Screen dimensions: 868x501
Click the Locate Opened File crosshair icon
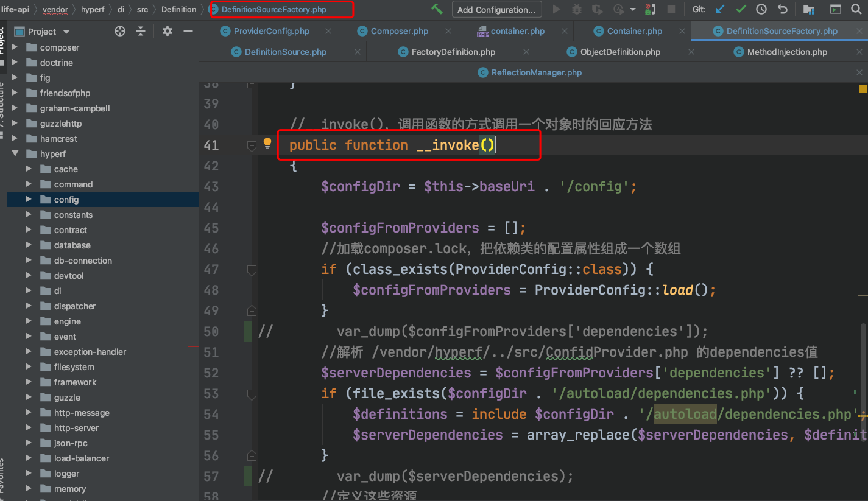pos(120,32)
